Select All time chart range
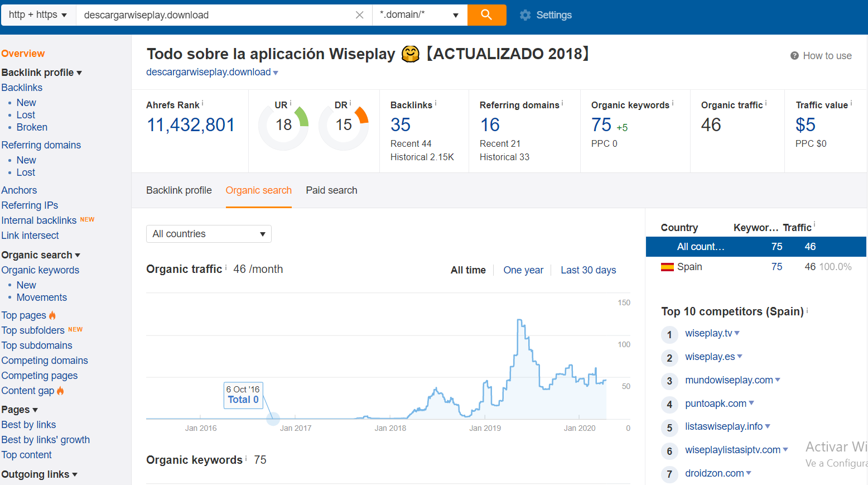The image size is (868, 485). 468,270
